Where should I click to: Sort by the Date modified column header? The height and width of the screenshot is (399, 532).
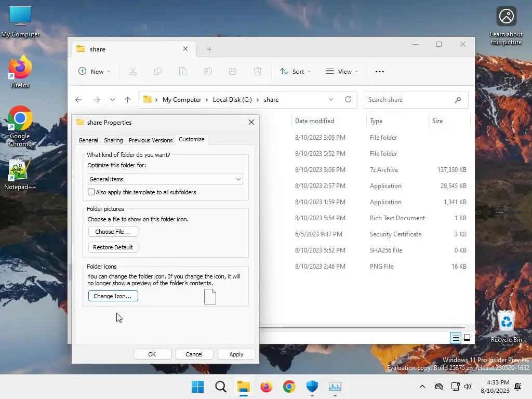point(328,121)
